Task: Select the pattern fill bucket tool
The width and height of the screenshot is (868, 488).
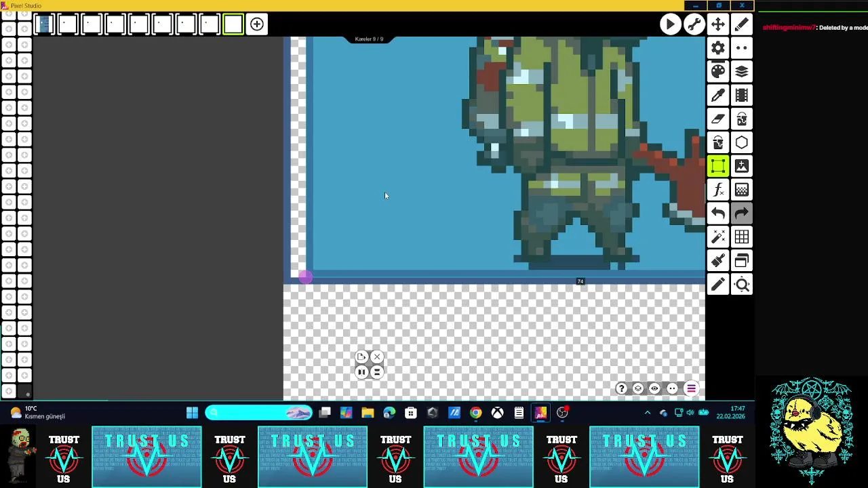Action: click(x=741, y=119)
